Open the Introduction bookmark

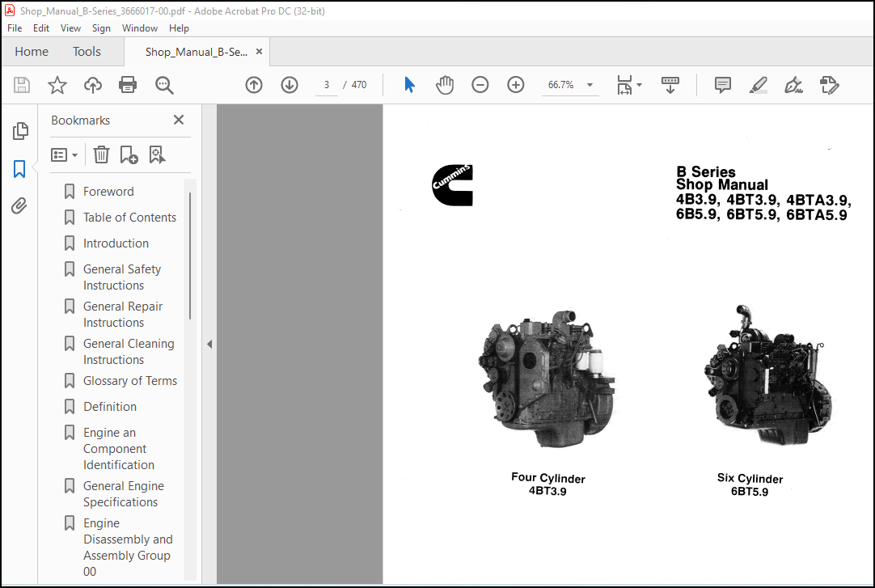point(116,243)
